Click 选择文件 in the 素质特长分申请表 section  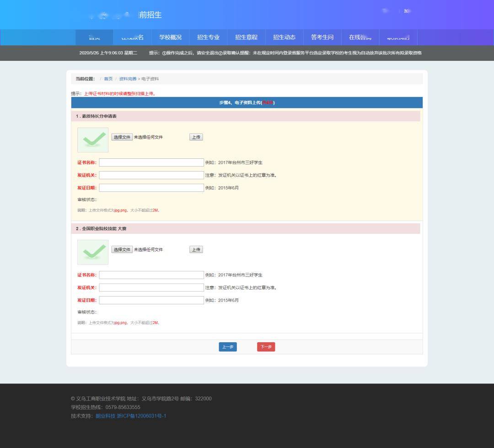pos(122,137)
